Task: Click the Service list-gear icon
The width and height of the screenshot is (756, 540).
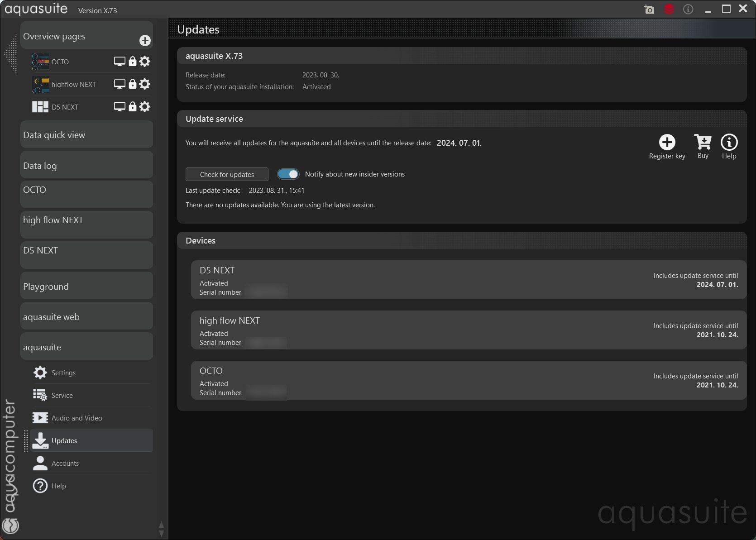Action: 40,395
